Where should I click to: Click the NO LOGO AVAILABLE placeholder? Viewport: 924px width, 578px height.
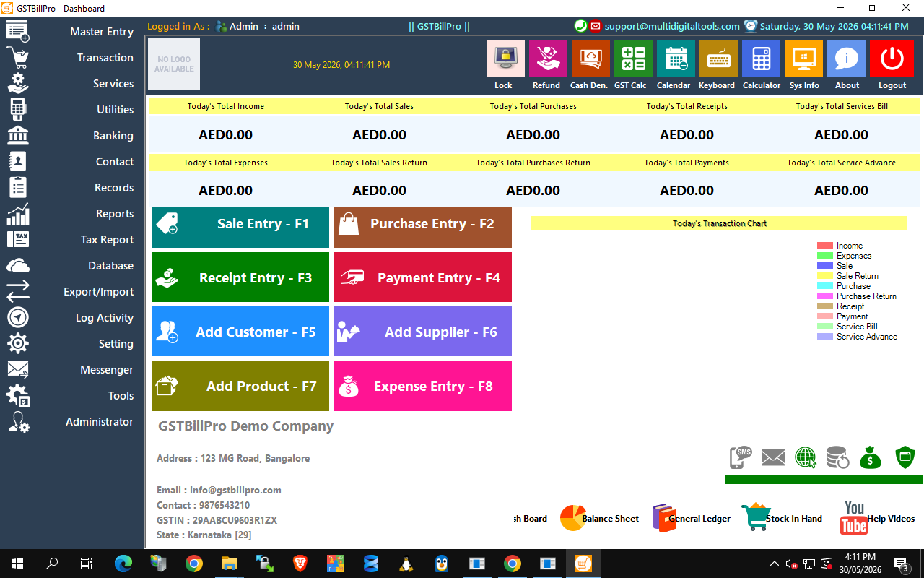(x=174, y=64)
